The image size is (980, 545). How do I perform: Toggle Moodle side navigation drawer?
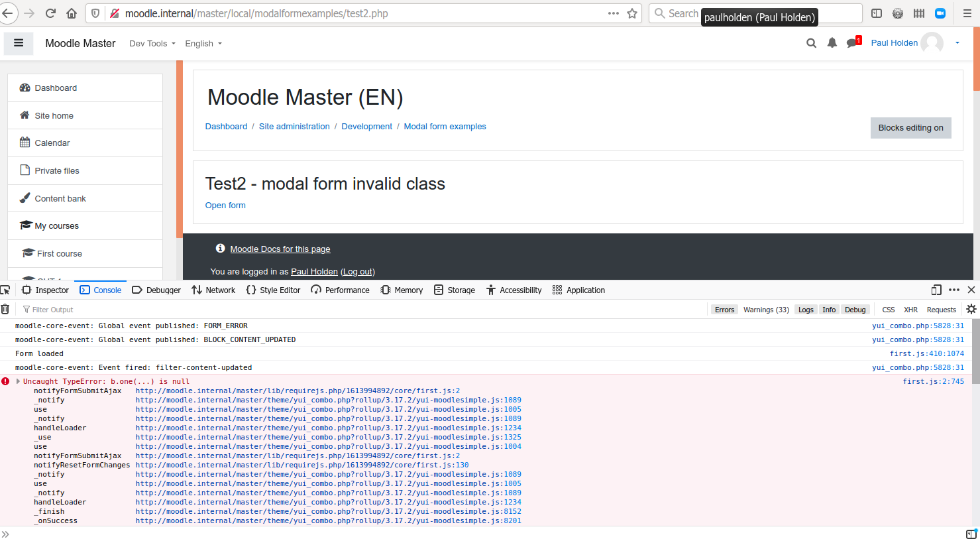[x=19, y=43]
